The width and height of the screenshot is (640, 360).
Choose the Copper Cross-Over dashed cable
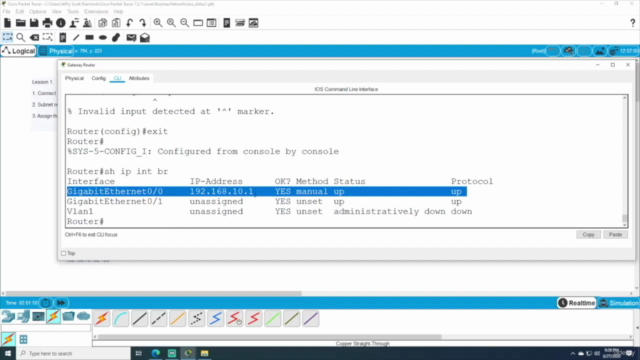coord(158,318)
